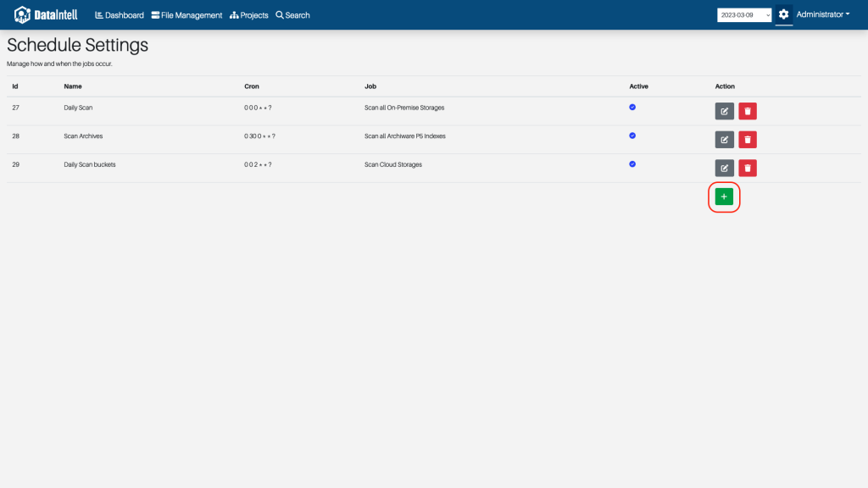The image size is (868, 488).
Task: Open the Projects page
Action: tap(248, 15)
